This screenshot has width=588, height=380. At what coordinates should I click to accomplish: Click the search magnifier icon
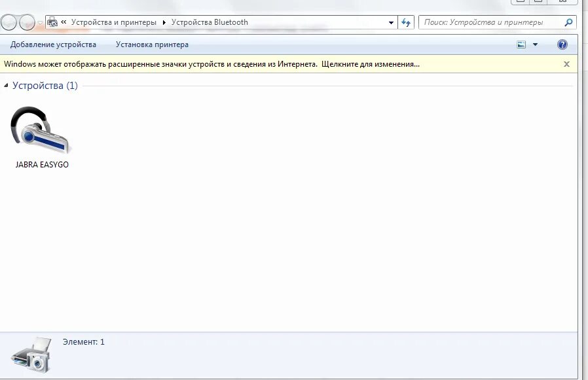click(568, 22)
